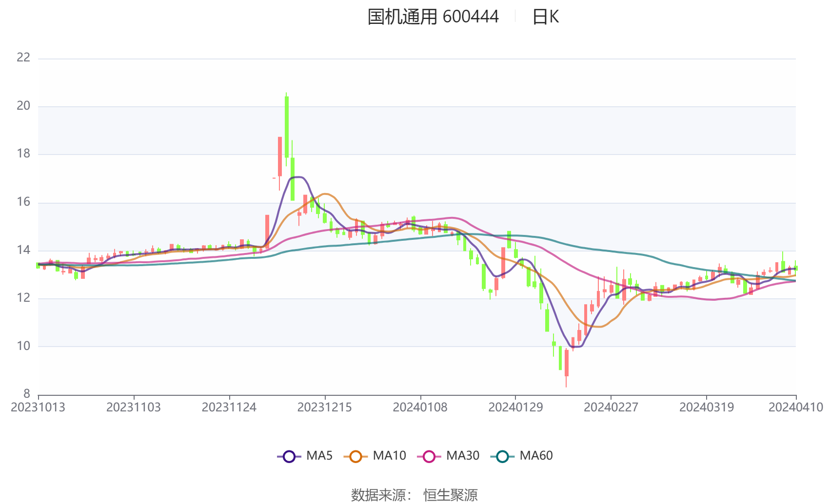Screen dimensions: 829x504
Task: Click the x-axis date 20231124
Action: (x=229, y=407)
